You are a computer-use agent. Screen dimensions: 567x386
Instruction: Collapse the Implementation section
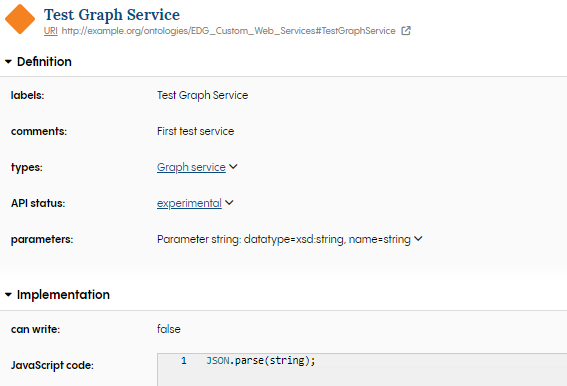point(8,295)
